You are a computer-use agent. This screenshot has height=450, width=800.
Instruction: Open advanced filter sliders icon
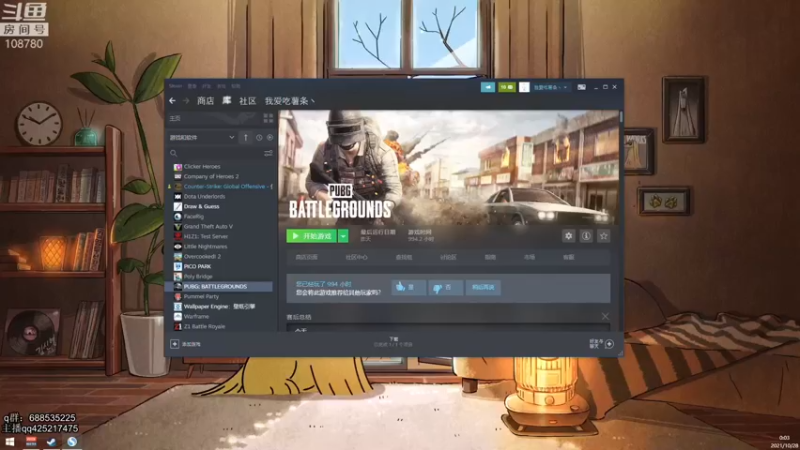268,153
